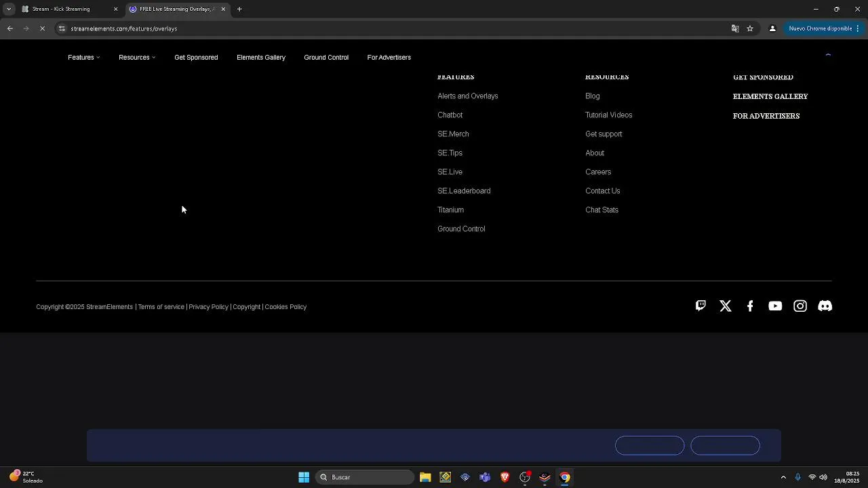Open For Advertisers in top navigation

tap(389, 58)
